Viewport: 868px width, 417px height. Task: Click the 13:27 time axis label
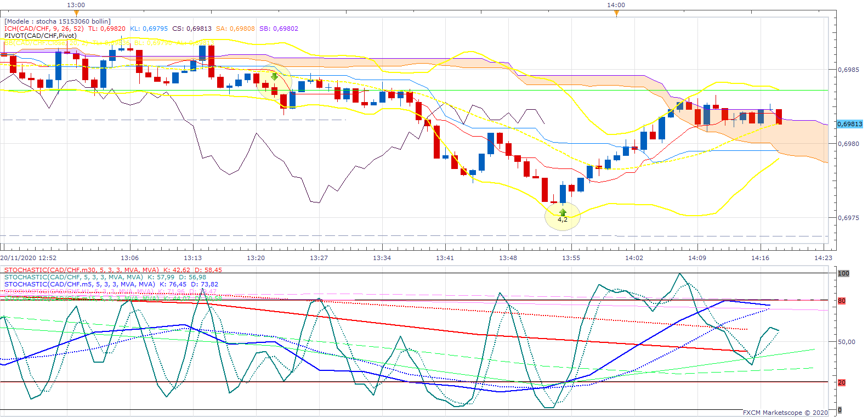point(319,258)
